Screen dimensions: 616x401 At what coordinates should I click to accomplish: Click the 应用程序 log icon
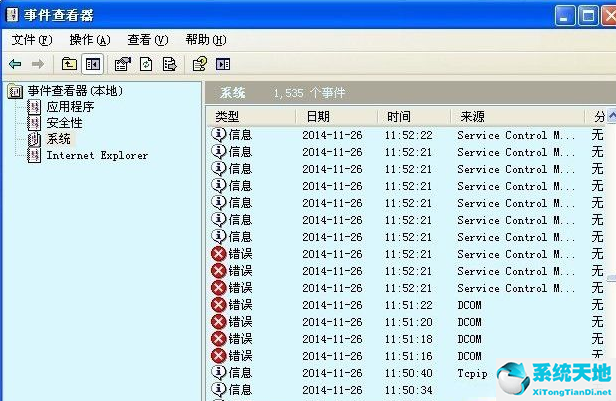point(34,107)
